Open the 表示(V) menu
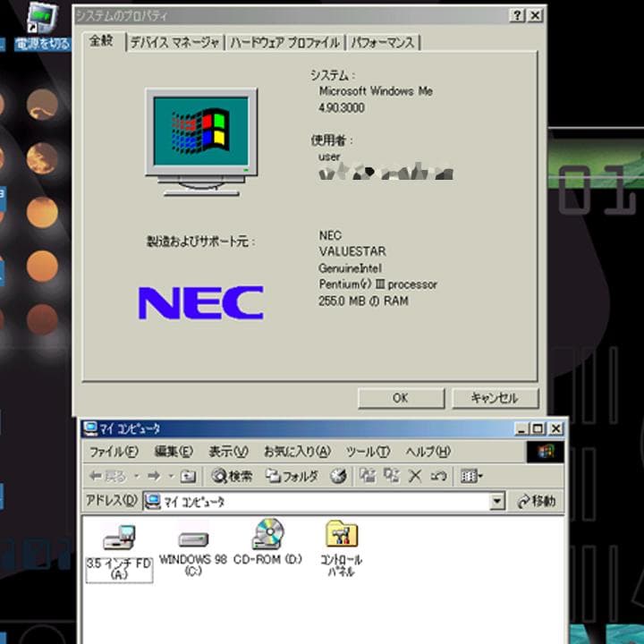Image resolution: width=644 pixels, height=644 pixels. 228,452
